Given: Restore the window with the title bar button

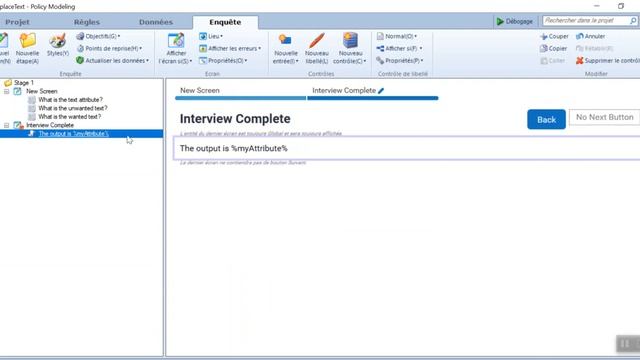Looking at the screenshot, I should pos(621,6).
